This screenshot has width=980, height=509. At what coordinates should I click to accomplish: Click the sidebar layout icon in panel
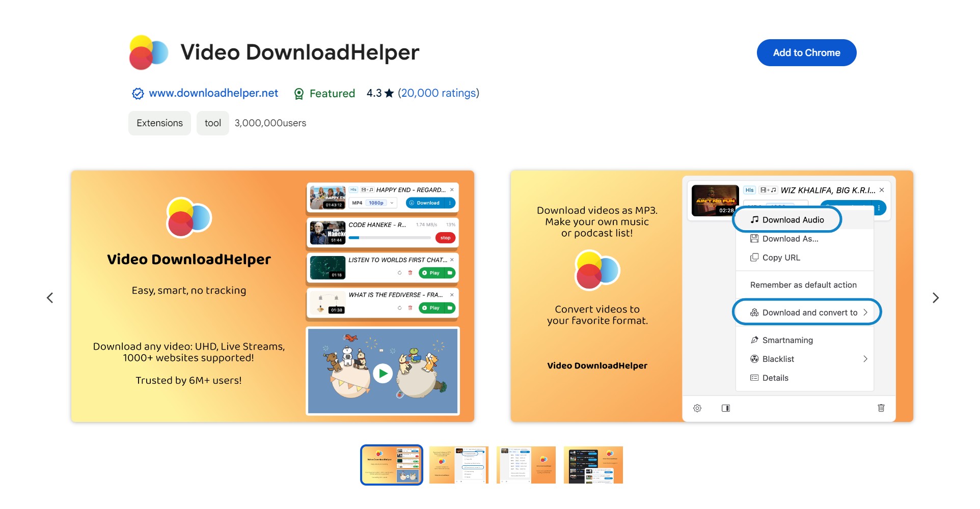[726, 408]
